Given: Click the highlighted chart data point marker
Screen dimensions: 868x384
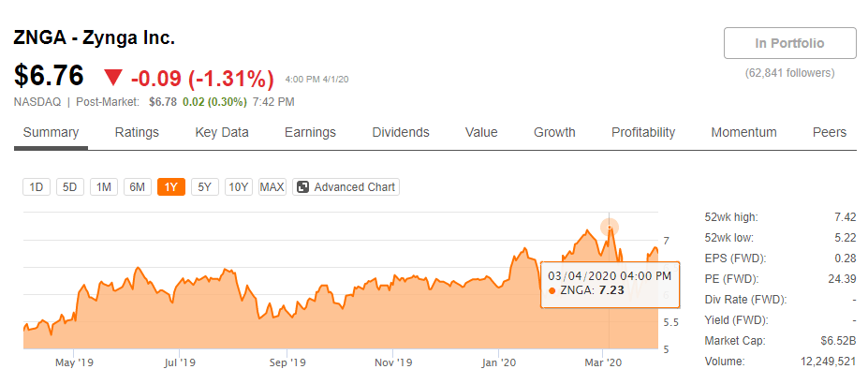Looking at the screenshot, I should pyautogui.click(x=610, y=227).
